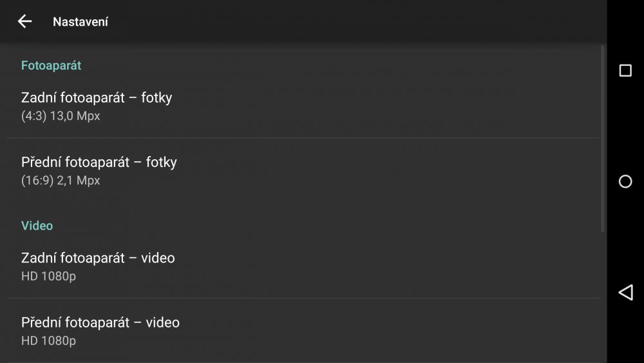Open Zadní fotoaparát – video setting
The height and width of the screenshot is (363, 644).
(x=98, y=258)
